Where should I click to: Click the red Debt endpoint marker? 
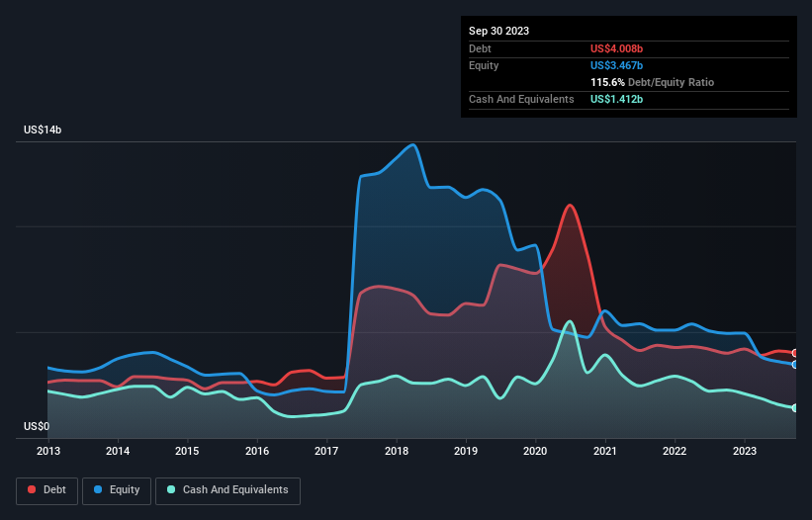point(795,353)
